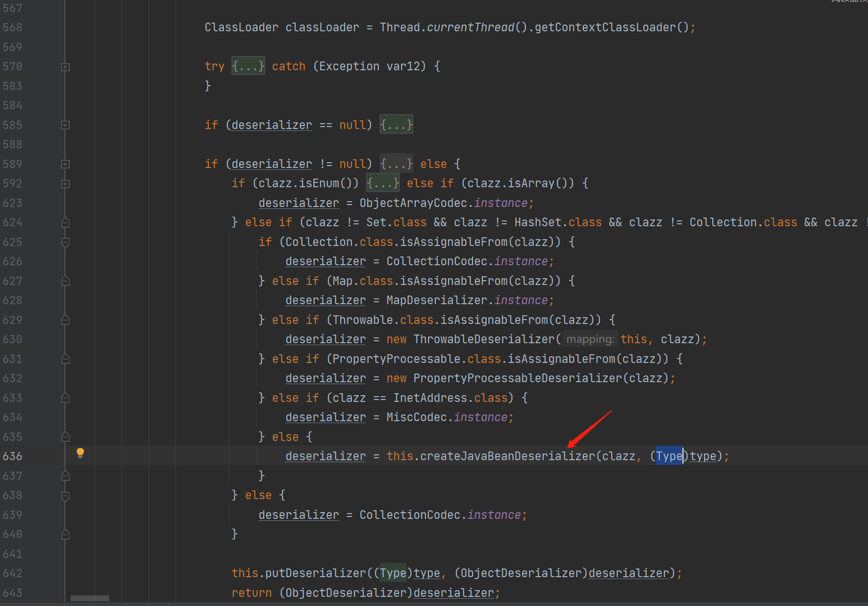Collapse the code block at line 625
The image size is (868, 606).
[65, 242]
